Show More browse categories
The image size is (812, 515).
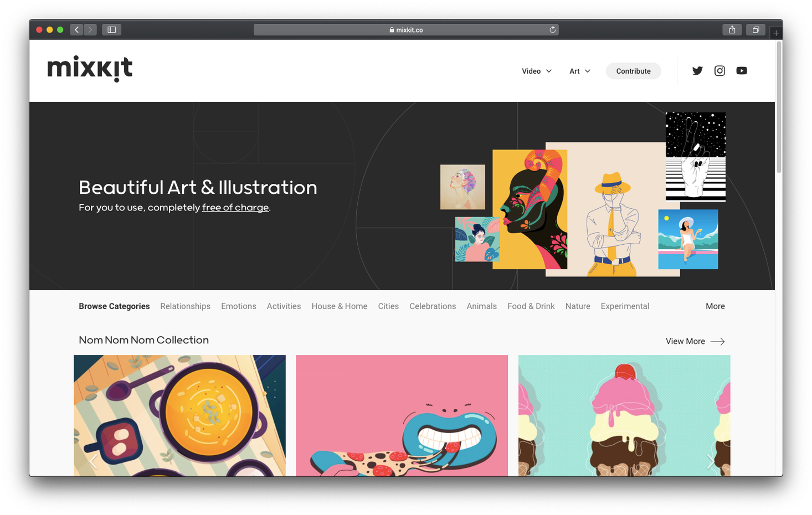[715, 306]
